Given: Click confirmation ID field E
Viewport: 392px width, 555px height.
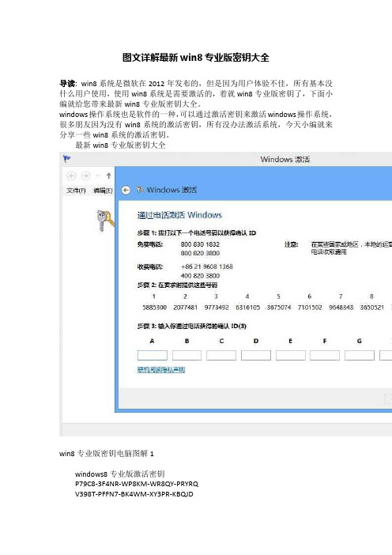Looking at the screenshot, I should 291,355.
